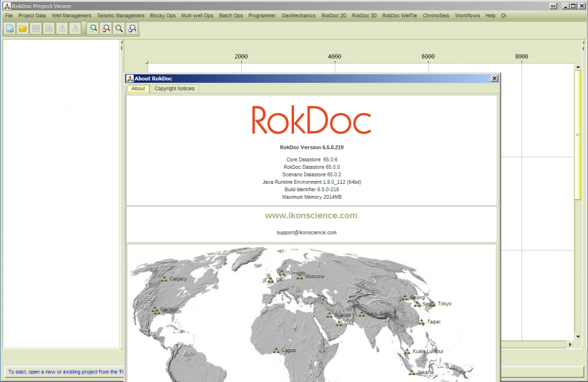The width and height of the screenshot is (588, 382).
Task: Open the Project Data menu
Action: [x=32, y=16]
